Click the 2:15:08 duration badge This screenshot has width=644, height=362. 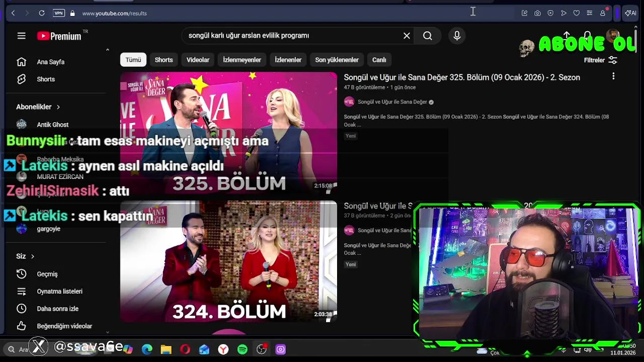click(x=323, y=186)
